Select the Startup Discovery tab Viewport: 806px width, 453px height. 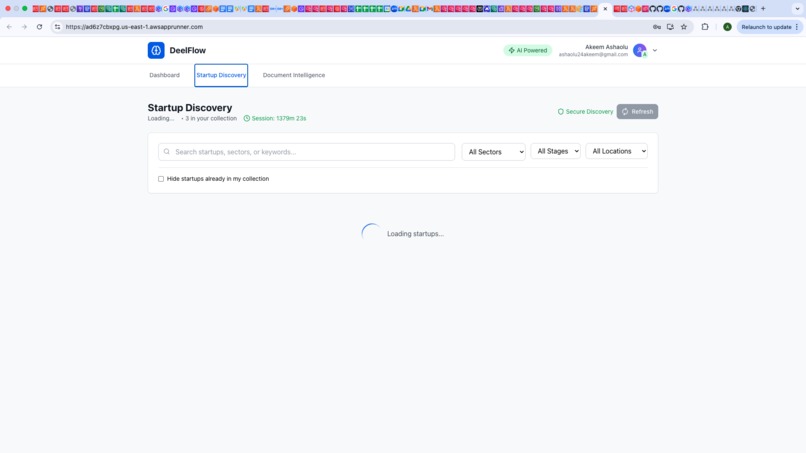pos(221,75)
